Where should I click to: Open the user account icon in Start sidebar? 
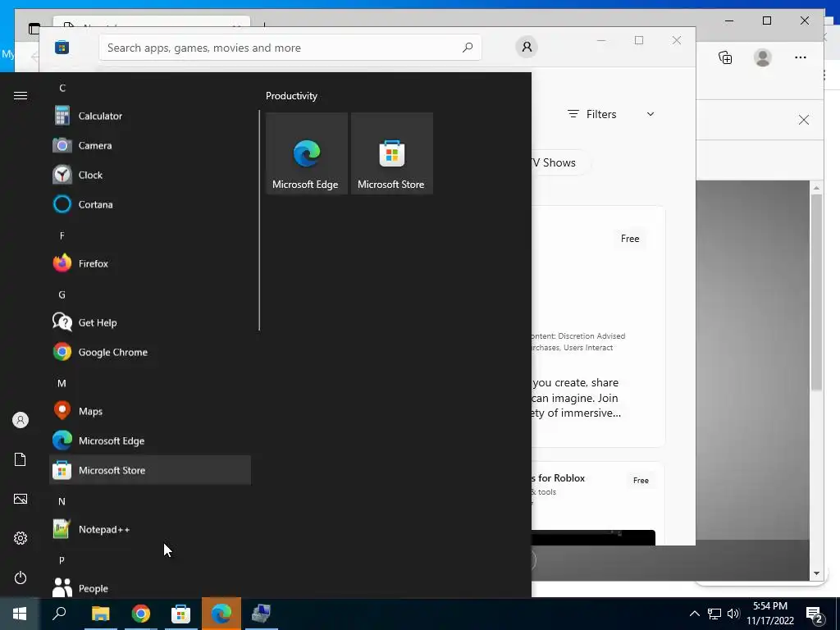(x=21, y=420)
